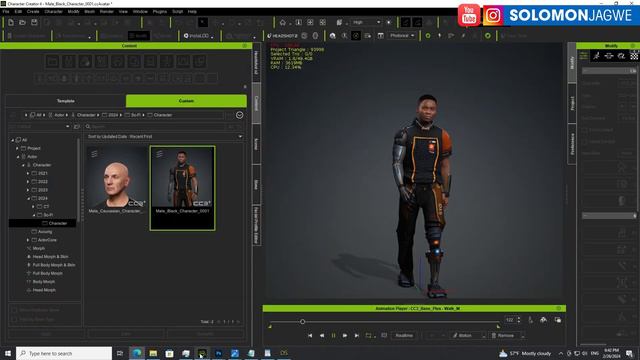
Task: Open the Scene vertical side tab
Action: point(256,144)
